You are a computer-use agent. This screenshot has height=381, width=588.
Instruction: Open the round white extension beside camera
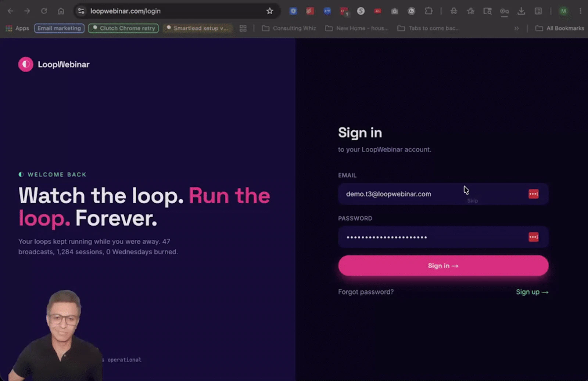412,11
